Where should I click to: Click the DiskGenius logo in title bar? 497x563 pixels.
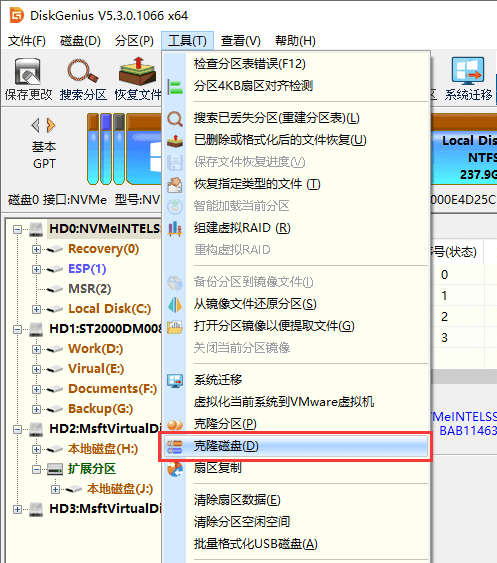tap(17, 15)
